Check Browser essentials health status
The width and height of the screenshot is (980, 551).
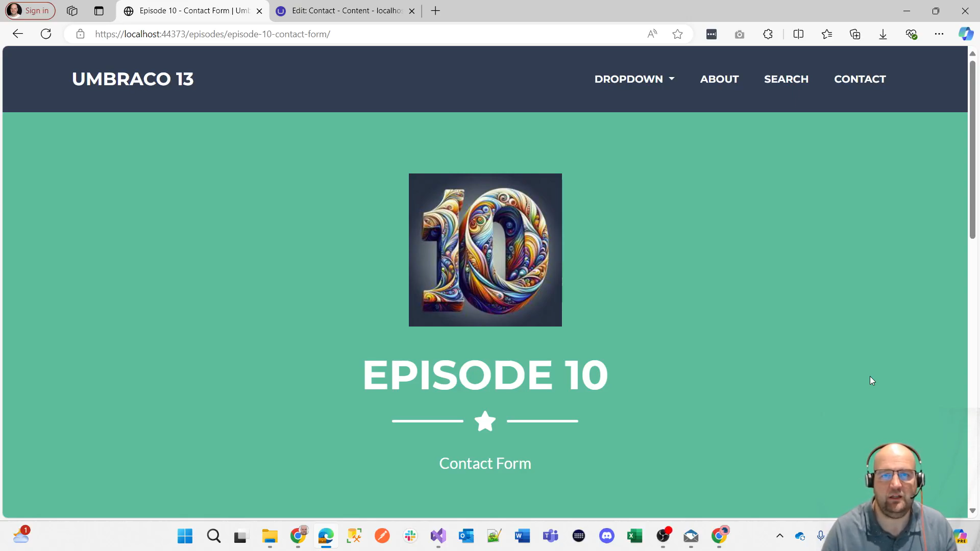pos(912,34)
